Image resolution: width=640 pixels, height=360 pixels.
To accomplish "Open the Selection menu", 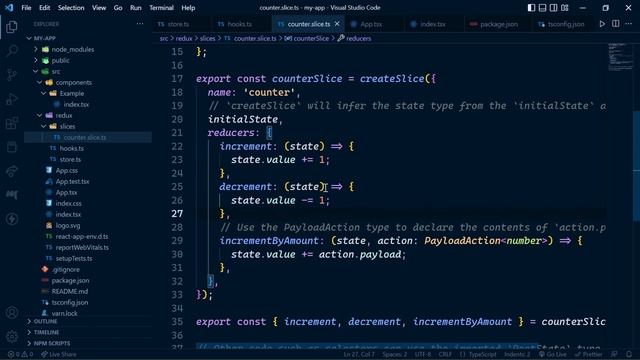I will (x=71, y=8).
